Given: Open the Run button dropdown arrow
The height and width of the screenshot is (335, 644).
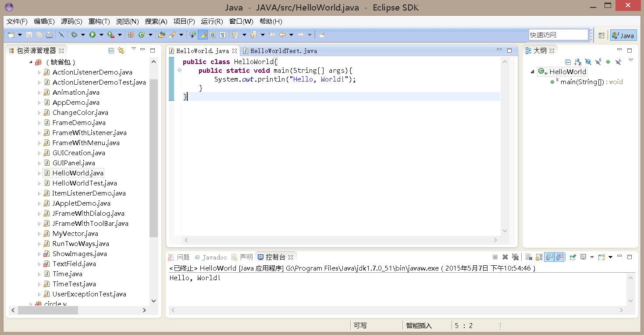Looking at the screenshot, I should [101, 35].
